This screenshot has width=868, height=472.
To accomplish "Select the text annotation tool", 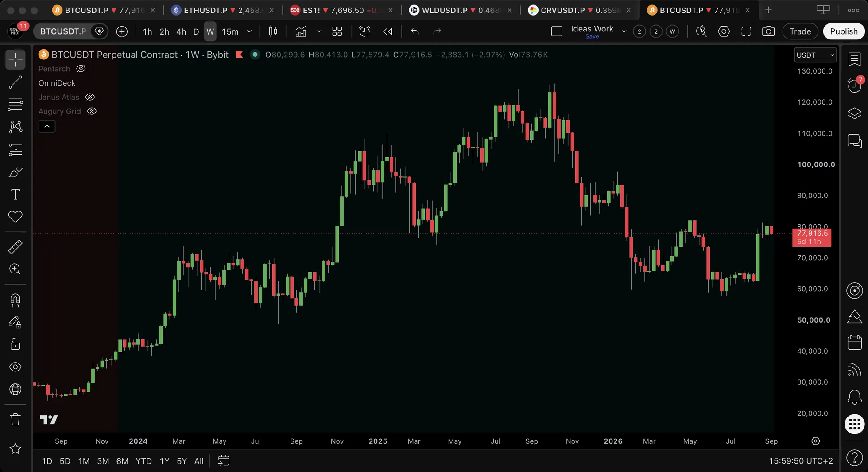I will click(x=15, y=194).
